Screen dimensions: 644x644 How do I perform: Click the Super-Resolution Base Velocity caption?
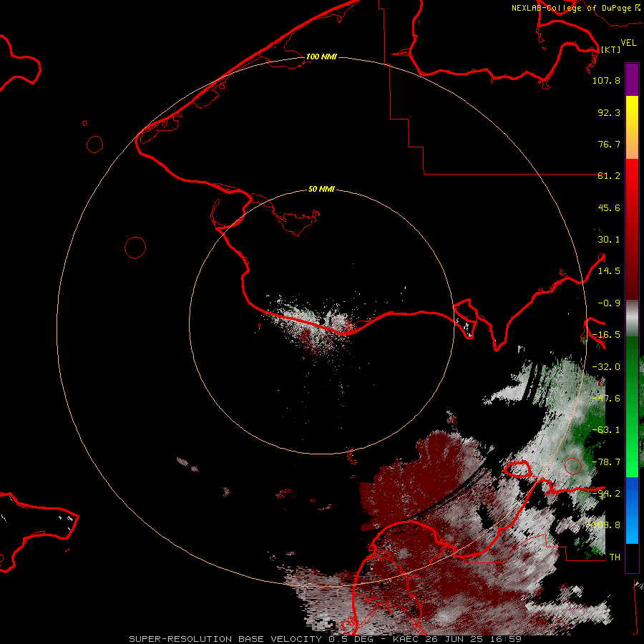[326, 639]
